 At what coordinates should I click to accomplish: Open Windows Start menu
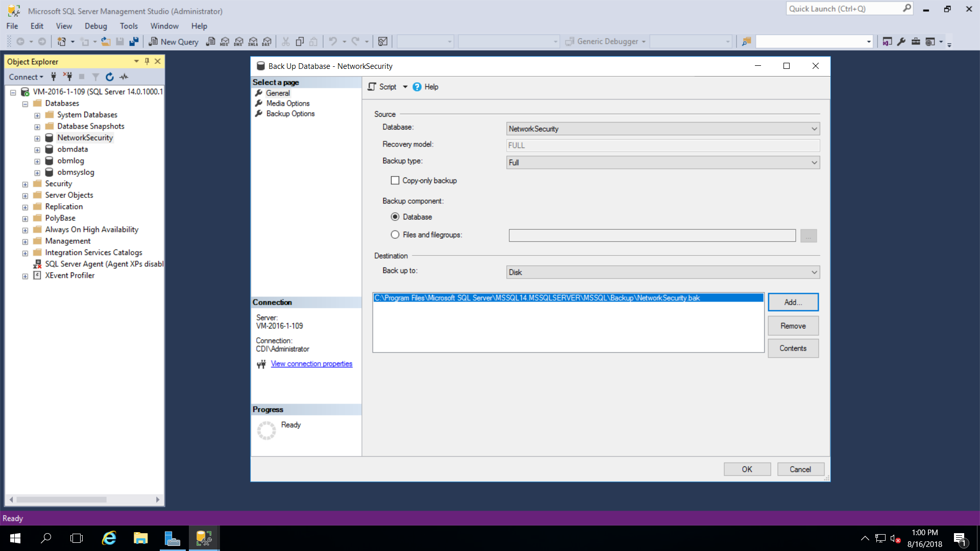pyautogui.click(x=15, y=538)
